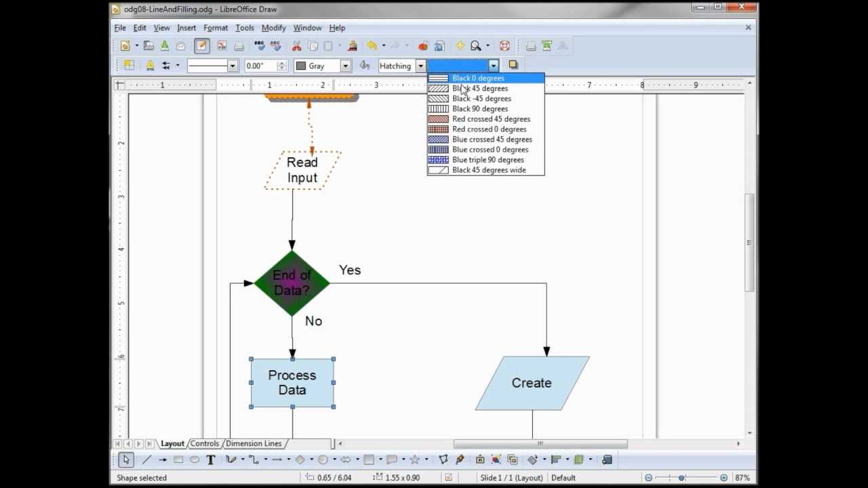
Task: Select Black 45 degrees wide hatching
Action: point(486,169)
